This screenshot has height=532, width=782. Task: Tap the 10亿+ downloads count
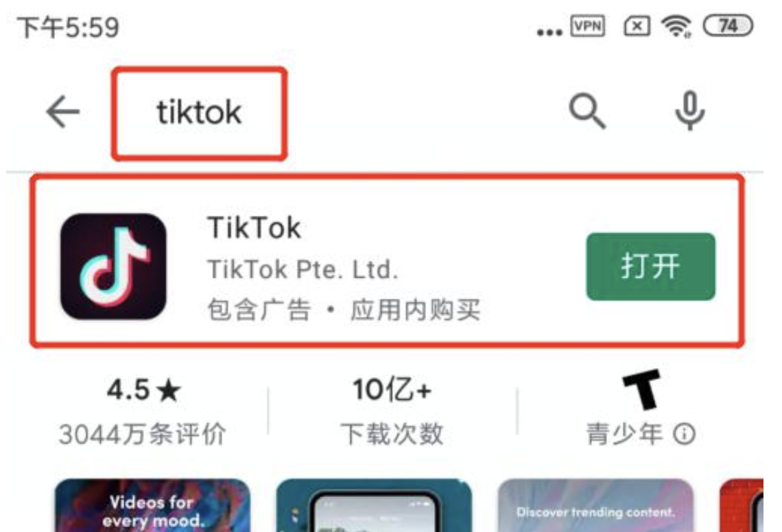coord(392,390)
